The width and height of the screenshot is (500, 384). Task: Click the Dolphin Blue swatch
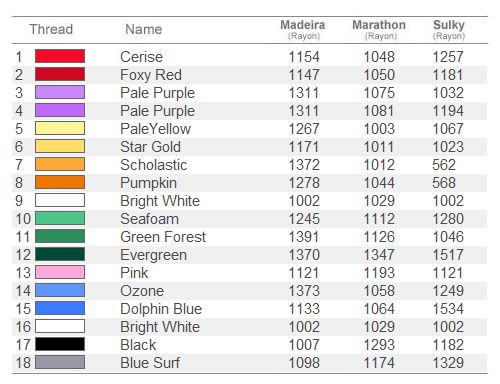pos(60,308)
